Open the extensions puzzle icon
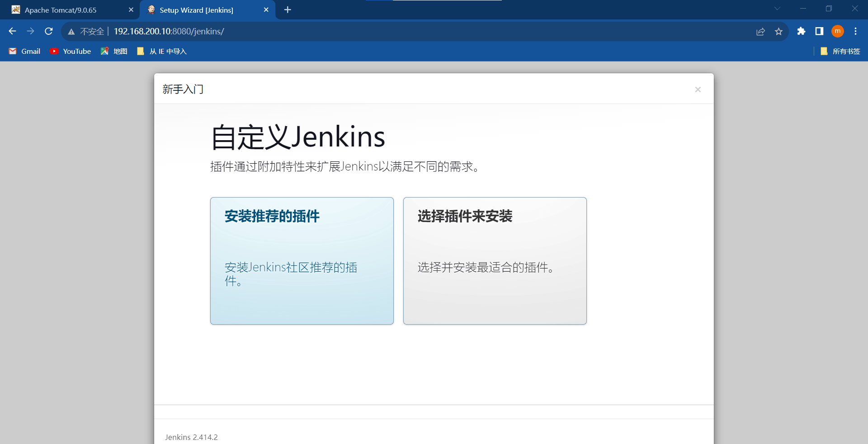 click(801, 31)
